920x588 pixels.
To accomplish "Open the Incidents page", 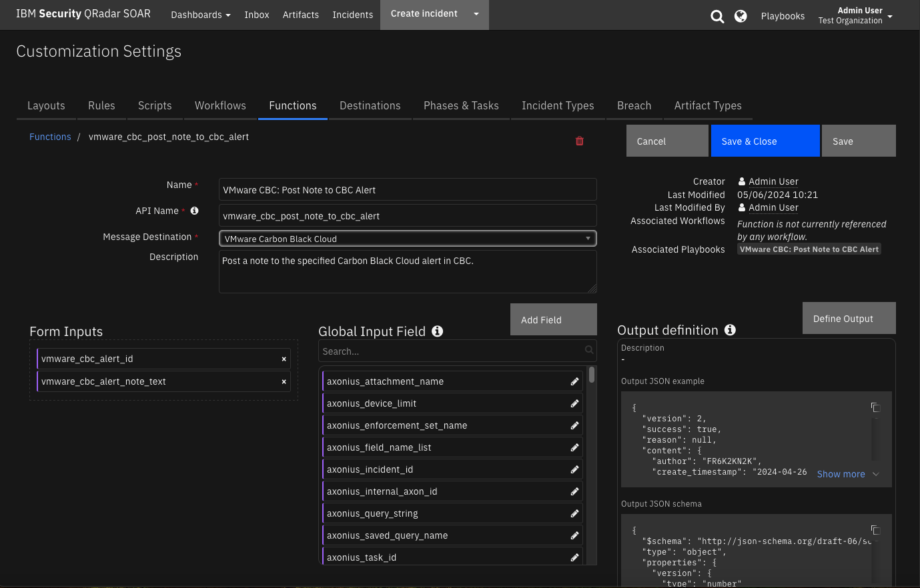I will point(353,15).
